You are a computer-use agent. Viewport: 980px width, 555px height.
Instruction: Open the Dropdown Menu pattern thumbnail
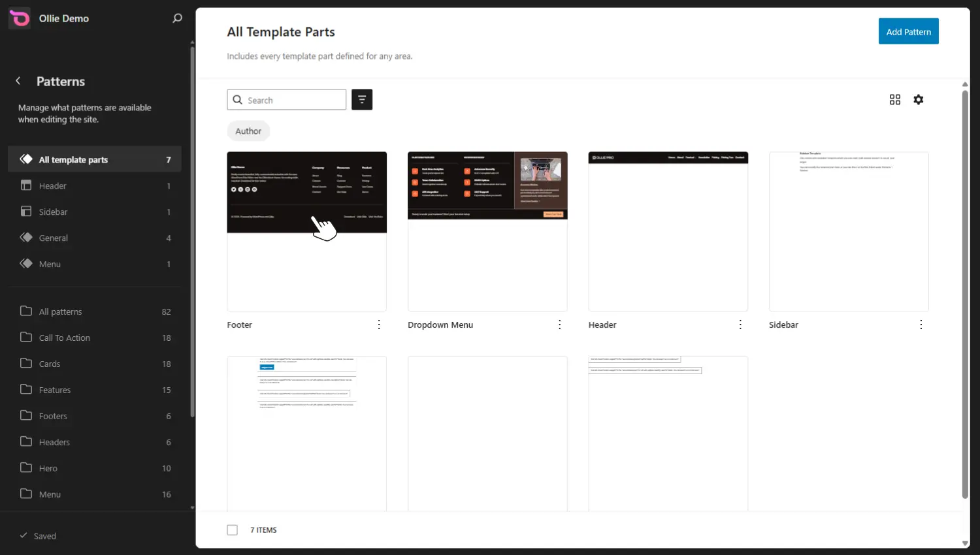click(x=487, y=232)
